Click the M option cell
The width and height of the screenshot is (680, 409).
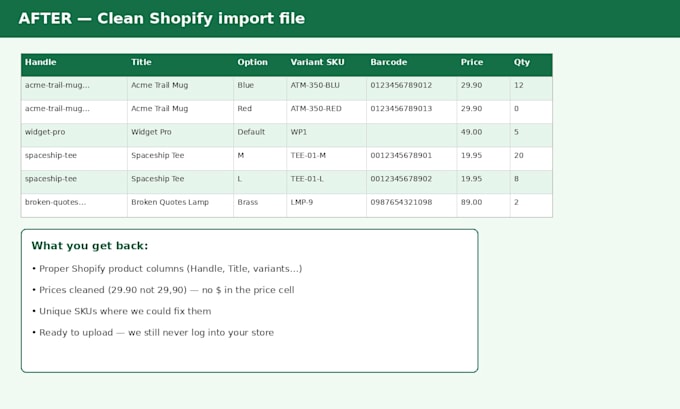[x=260, y=159]
